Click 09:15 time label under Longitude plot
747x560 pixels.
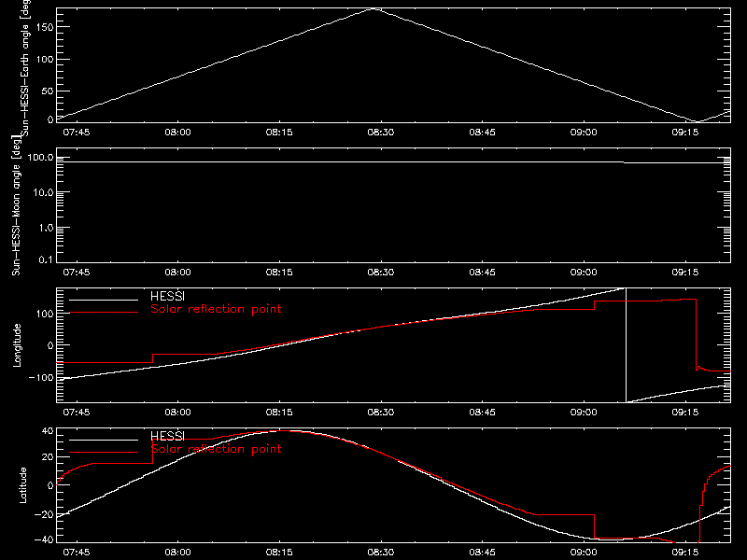[x=684, y=412]
